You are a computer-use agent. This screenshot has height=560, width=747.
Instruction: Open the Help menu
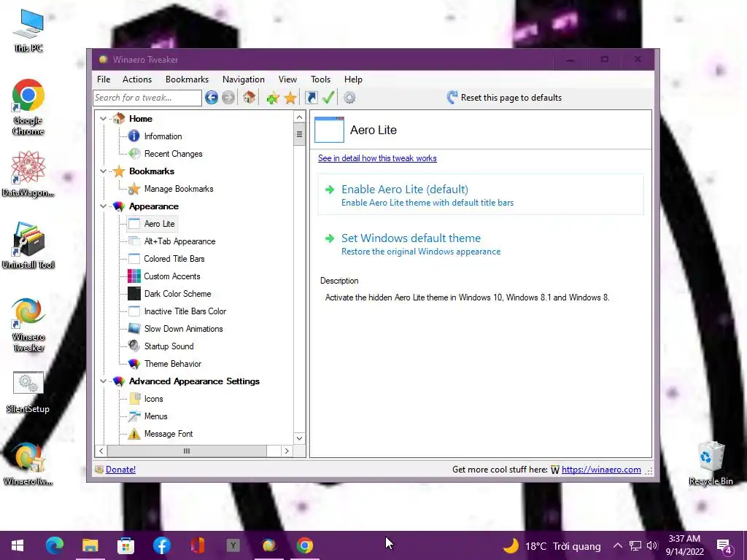click(x=353, y=79)
